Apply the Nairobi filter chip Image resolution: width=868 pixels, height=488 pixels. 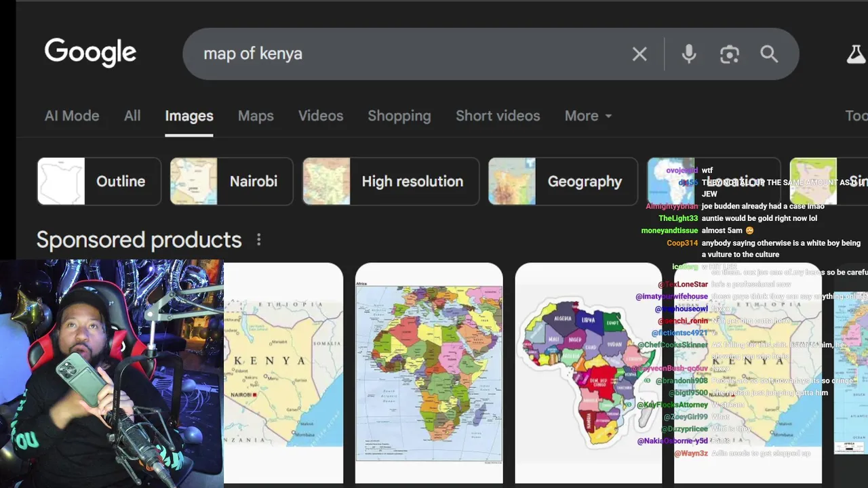[x=231, y=182]
